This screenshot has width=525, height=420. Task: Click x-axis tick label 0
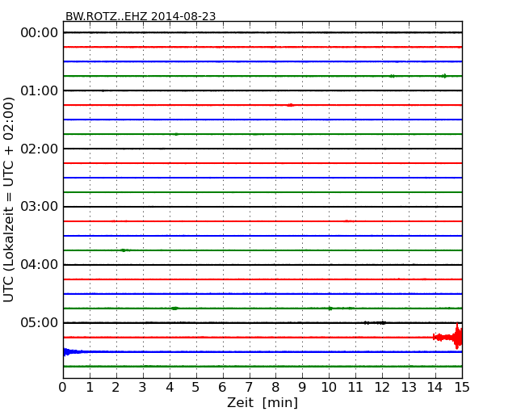click(x=63, y=388)
